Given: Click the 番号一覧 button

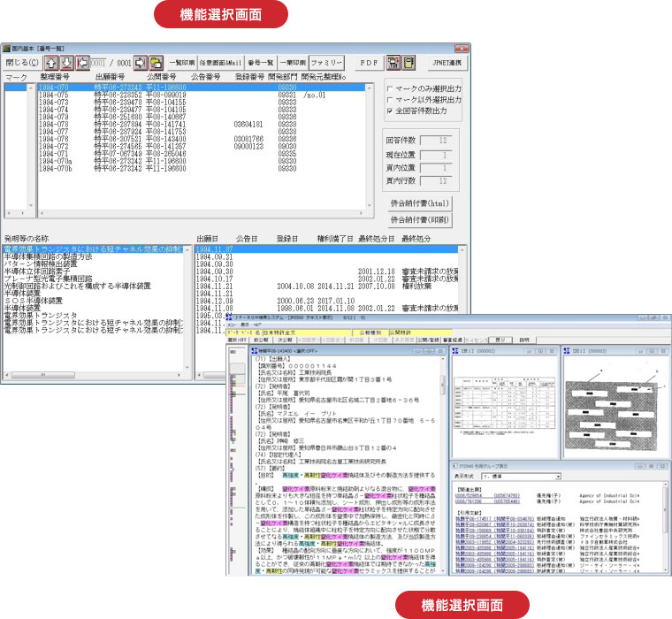Looking at the screenshot, I should (x=261, y=63).
